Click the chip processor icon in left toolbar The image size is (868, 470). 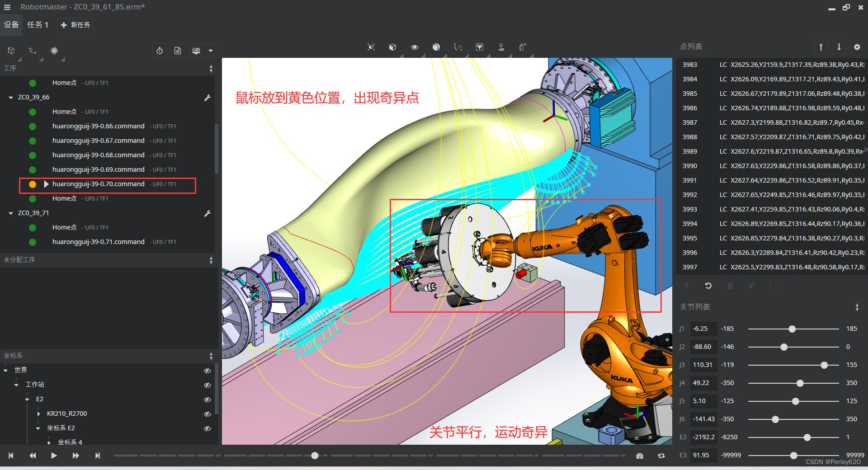coord(54,51)
